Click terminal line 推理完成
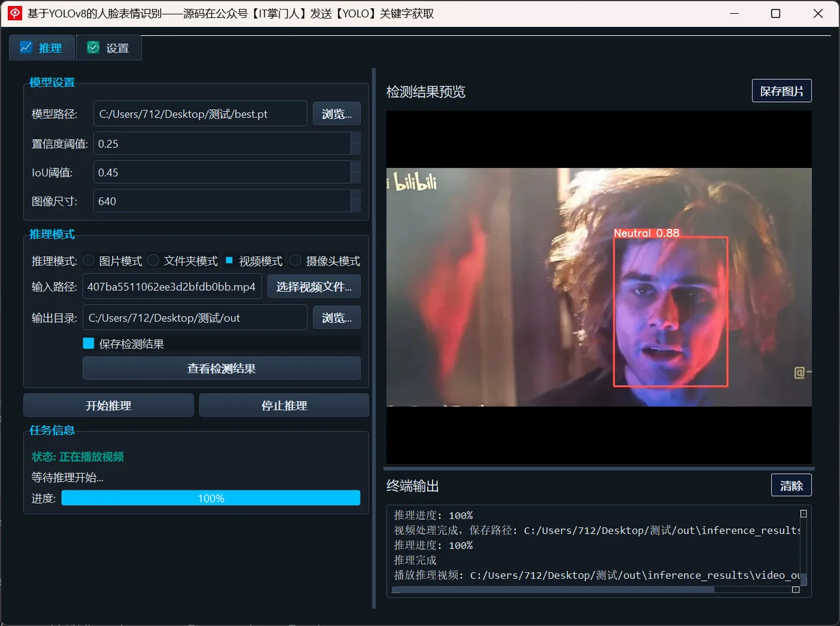Image resolution: width=840 pixels, height=626 pixels. pyautogui.click(x=415, y=560)
